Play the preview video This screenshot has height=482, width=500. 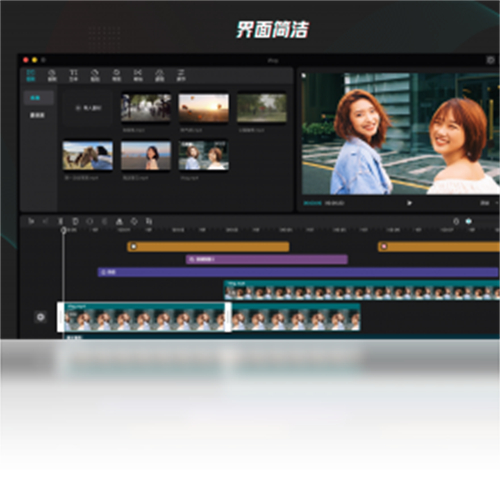pos(409,203)
